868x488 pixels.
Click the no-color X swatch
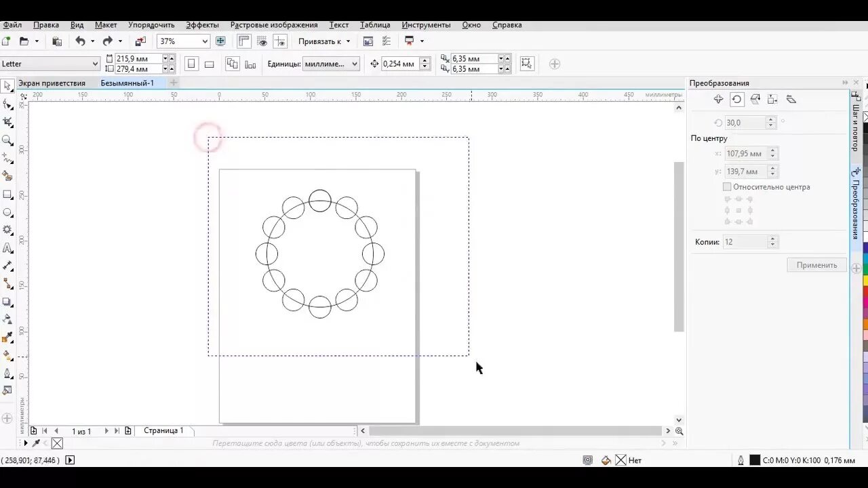point(57,443)
